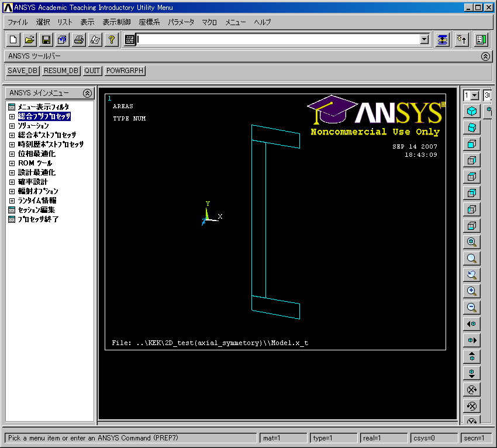Image resolution: width=497 pixels, height=448 pixels.
Task: Open the 表示制御 menu
Action: pyautogui.click(x=116, y=22)
